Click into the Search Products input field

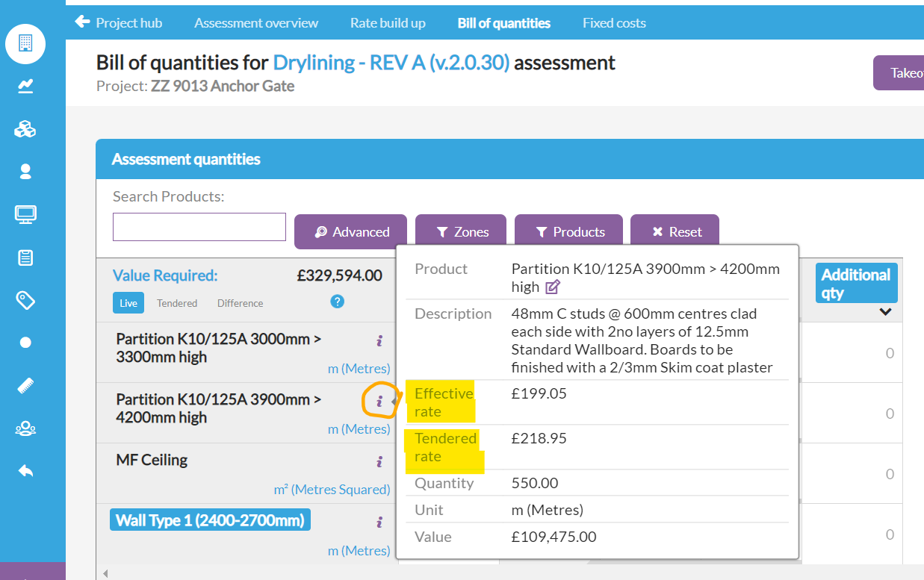click(x=199, y=227)
